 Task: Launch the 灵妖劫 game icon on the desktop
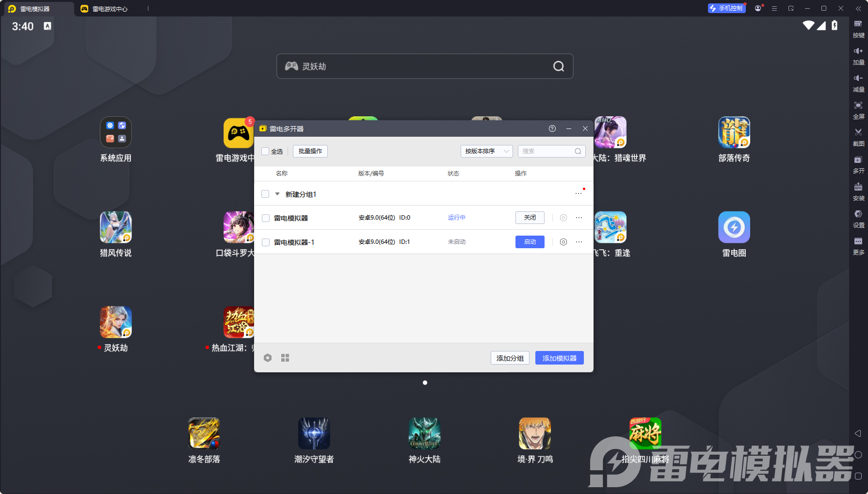coord(116,322)
